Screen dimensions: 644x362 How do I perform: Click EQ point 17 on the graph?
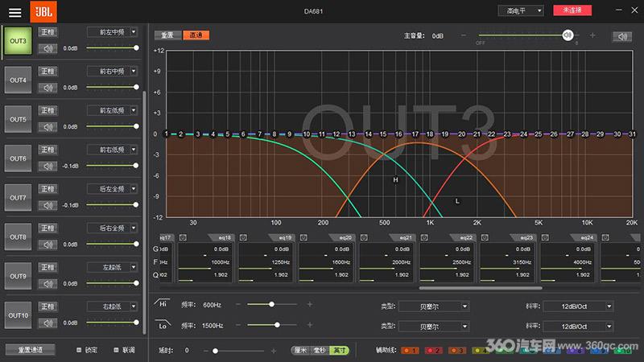click(415, 134)
